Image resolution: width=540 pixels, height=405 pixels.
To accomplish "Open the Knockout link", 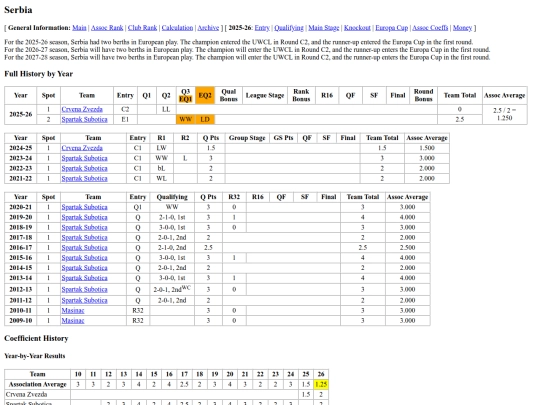I will click(x=357, y=28).
